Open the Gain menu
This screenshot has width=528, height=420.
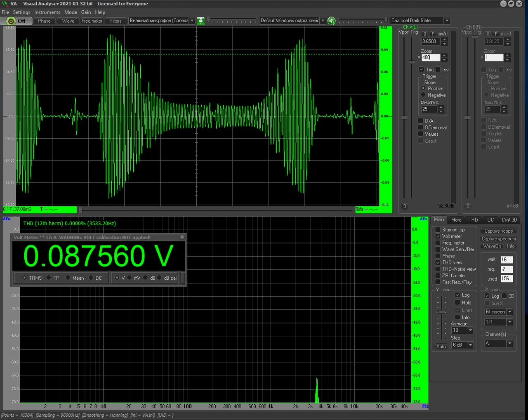tap(86, 12)
